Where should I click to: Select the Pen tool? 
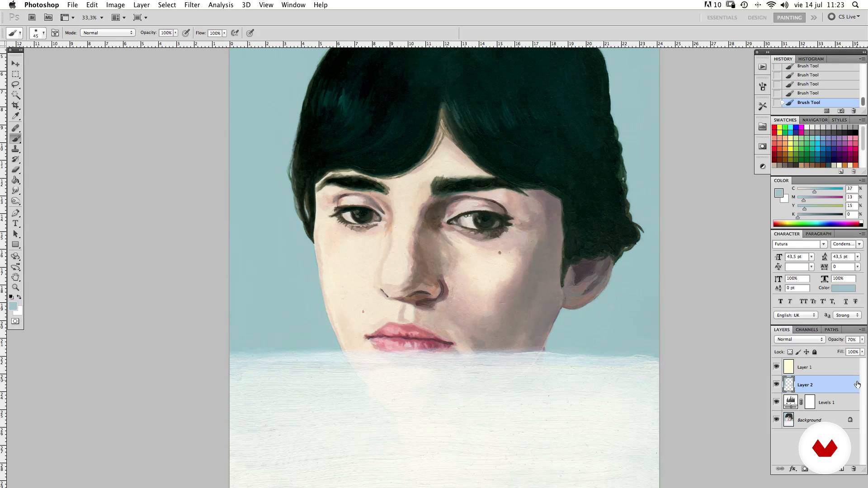15,213
